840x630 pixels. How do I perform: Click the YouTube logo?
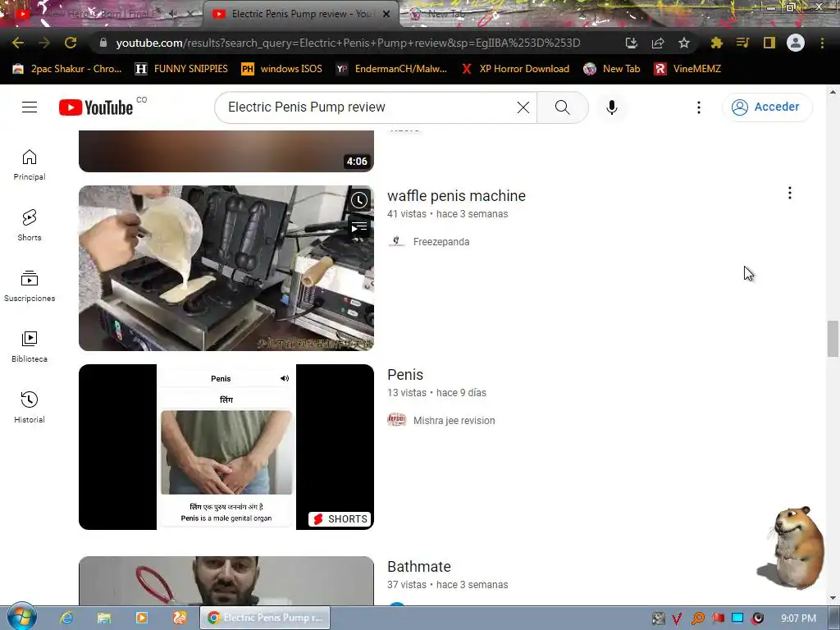click(96, 107)
